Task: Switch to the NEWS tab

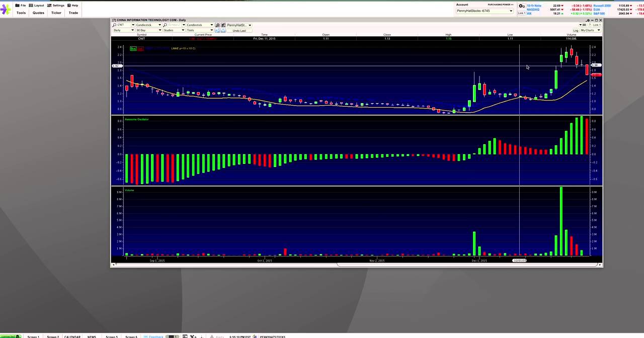Action: click(x=92, y=336)
